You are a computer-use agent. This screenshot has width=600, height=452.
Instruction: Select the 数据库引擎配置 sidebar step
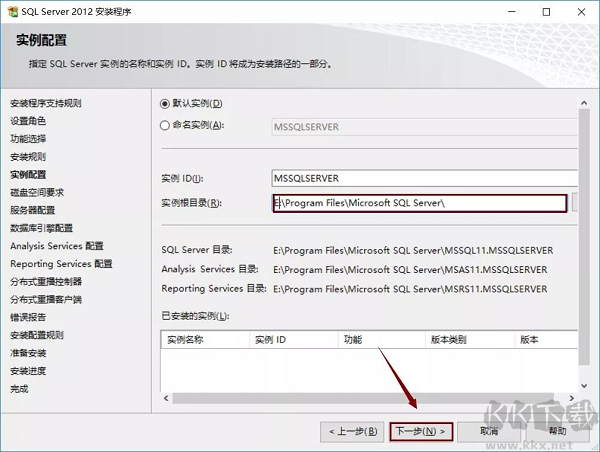tap(42, 228)
